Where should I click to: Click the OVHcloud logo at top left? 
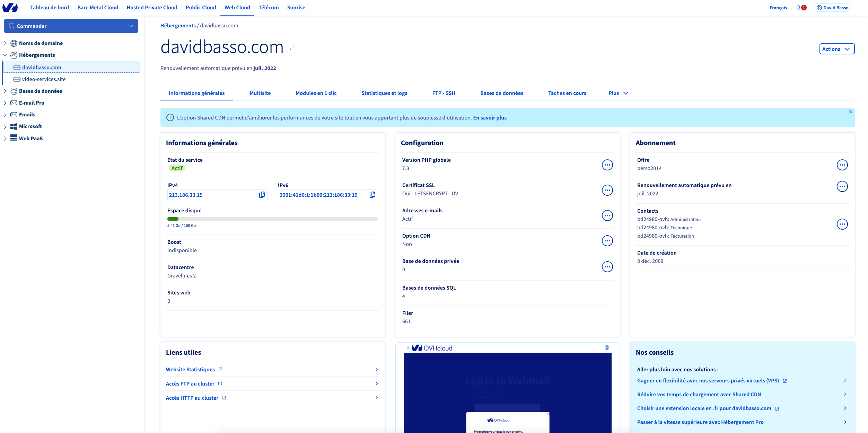tap(10, 8)
